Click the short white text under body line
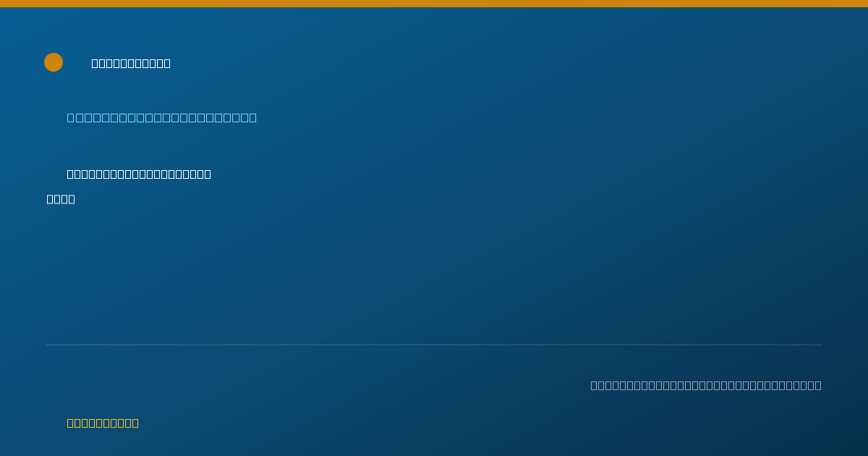868x456 pixels. tap(61, 199)
